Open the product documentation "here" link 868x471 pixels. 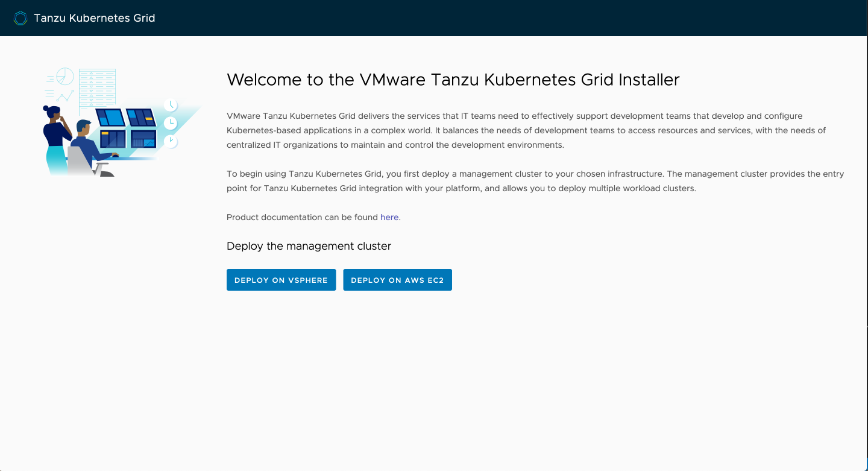[389, 217]
